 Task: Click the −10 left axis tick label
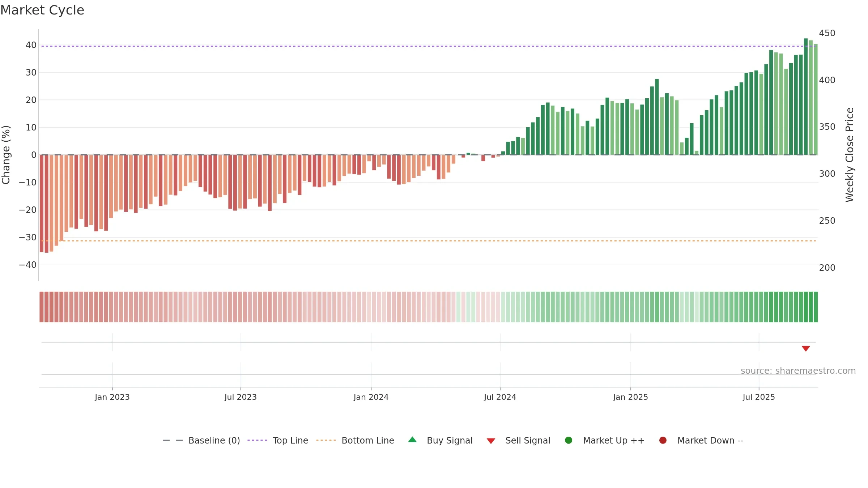click(28, 183)
